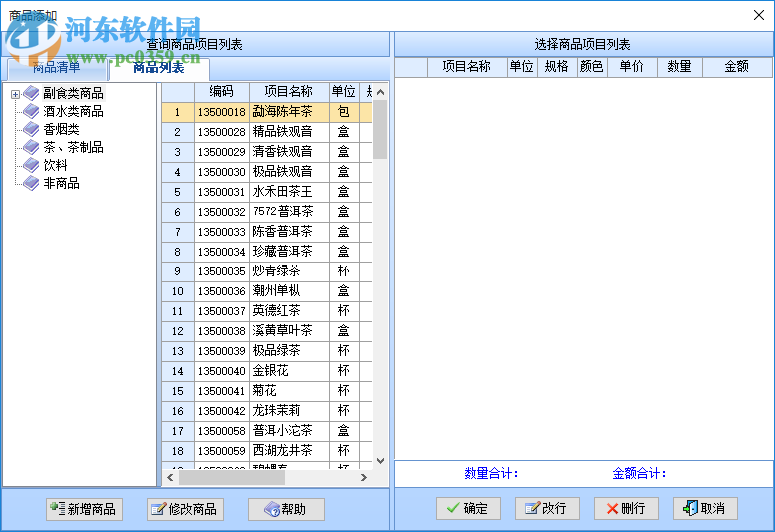Click the horizontal scrollbar left arrow
Viewport: 775px width, 532px height.
pyautogui.click(x=170, y=478)
